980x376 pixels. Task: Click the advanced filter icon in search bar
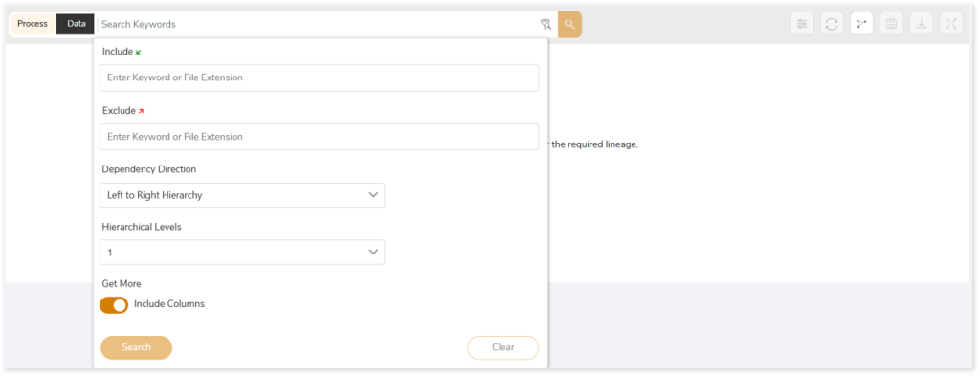coord(546,24)
